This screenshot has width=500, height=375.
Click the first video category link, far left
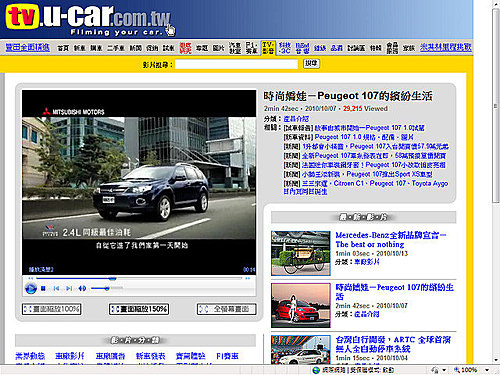(30, 356)
